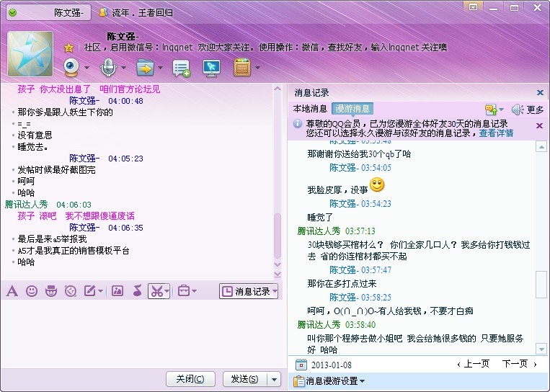
Task: Expand screenshot options dropdown arrow
Action: click(167, 291)
